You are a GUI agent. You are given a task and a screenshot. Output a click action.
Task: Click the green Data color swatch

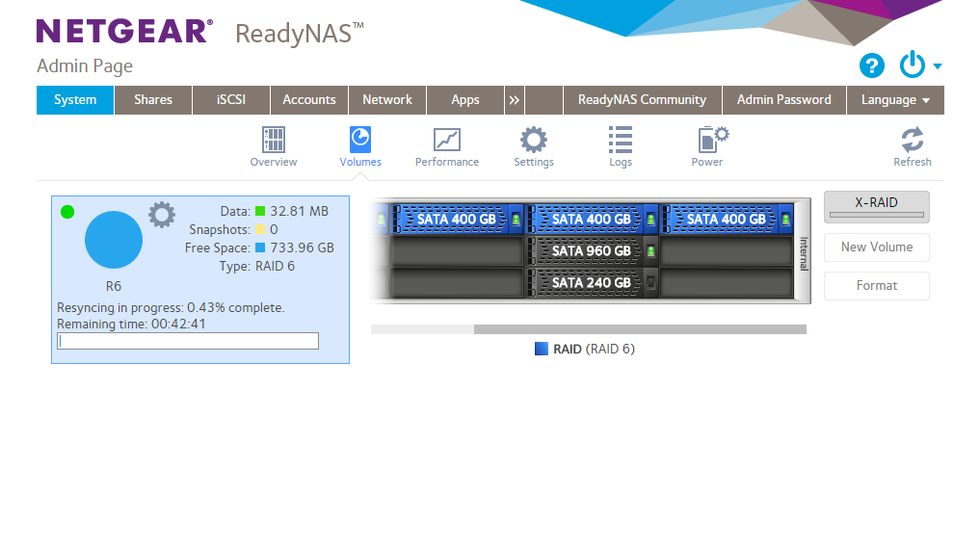click(260, 211)
